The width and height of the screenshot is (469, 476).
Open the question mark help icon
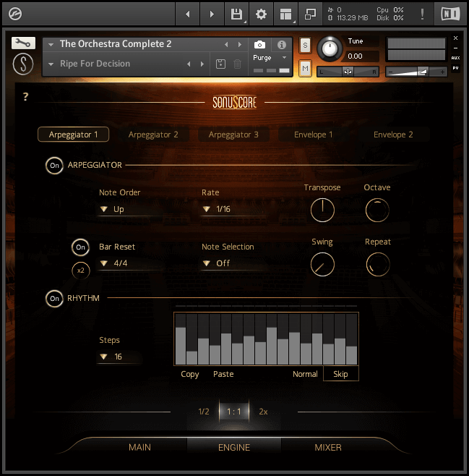point(26,96)
